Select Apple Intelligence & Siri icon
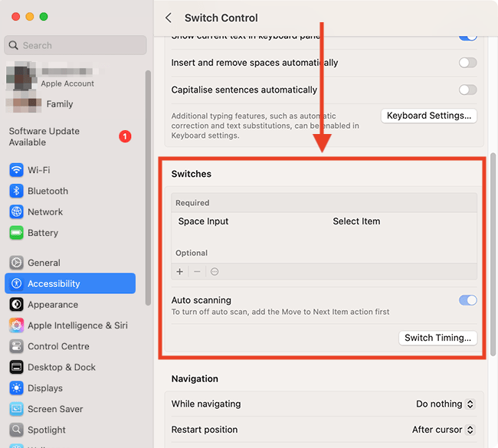Screen dimensions: 498x448 point(16,325)
